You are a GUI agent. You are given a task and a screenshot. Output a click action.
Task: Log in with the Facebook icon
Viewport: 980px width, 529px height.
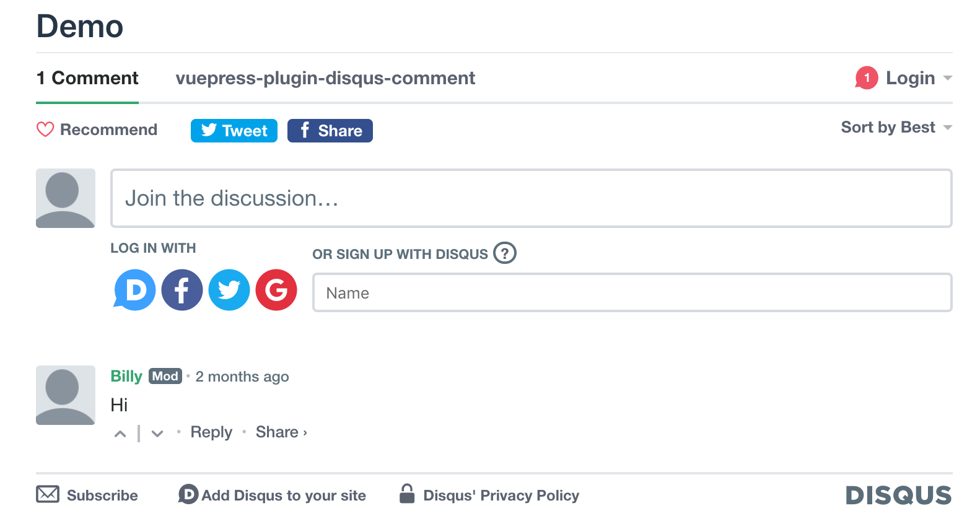(182, 290)
